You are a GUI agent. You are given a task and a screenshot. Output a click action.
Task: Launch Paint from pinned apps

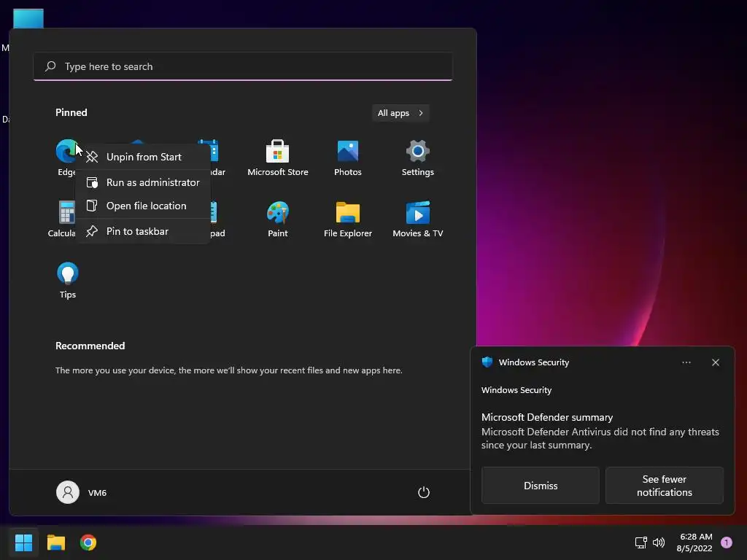point(277,219)
